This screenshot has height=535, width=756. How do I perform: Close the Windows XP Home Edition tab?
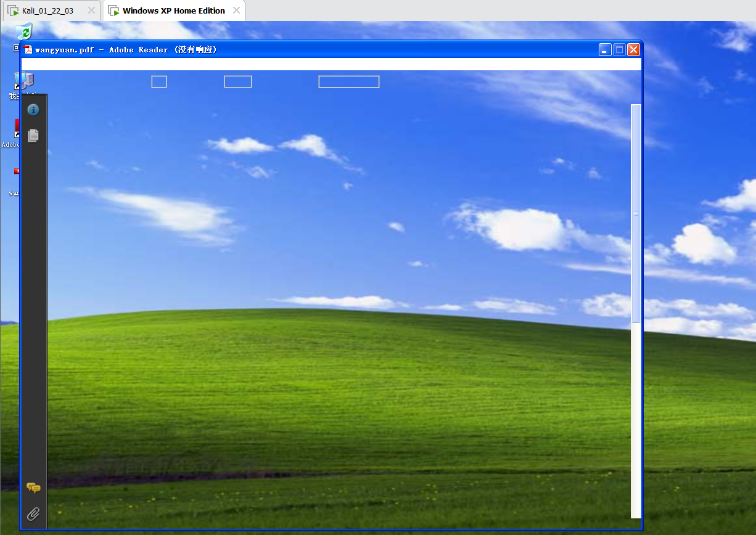pyautogui.click(x=237, y=10)
